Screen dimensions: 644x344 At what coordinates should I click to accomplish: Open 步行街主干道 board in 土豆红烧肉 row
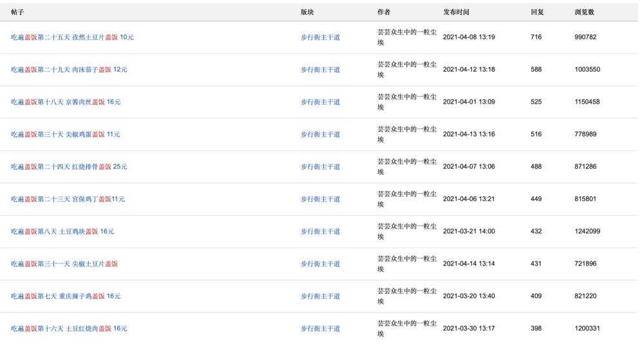tap(320, 329)
